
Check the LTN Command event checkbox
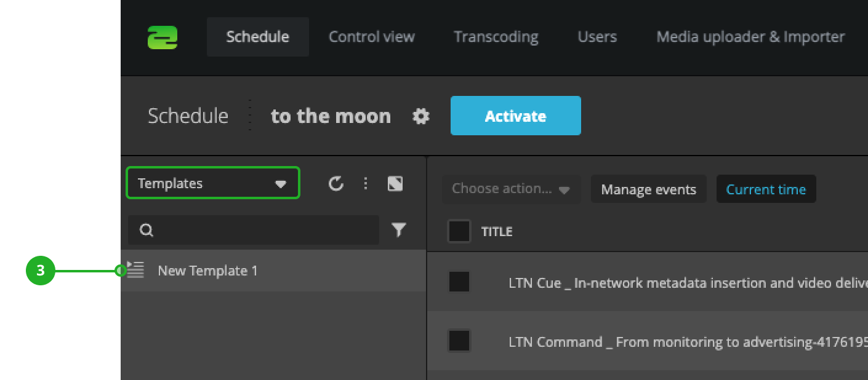click(x=459, y=341)
